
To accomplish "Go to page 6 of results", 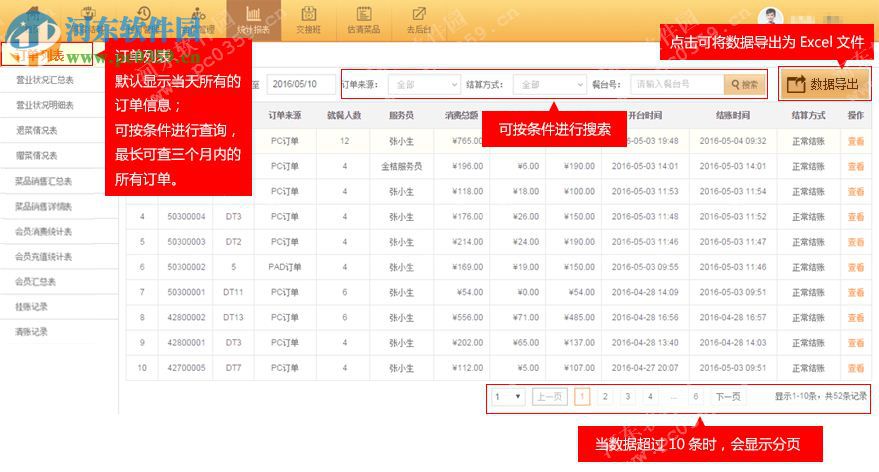I will [x=696, y=397].
